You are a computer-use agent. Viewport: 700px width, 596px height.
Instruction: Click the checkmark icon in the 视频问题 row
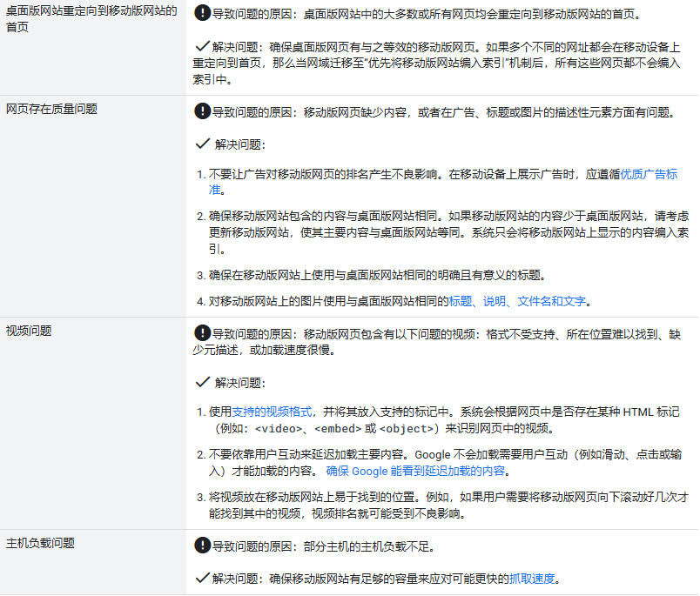(x=203, y=381)
